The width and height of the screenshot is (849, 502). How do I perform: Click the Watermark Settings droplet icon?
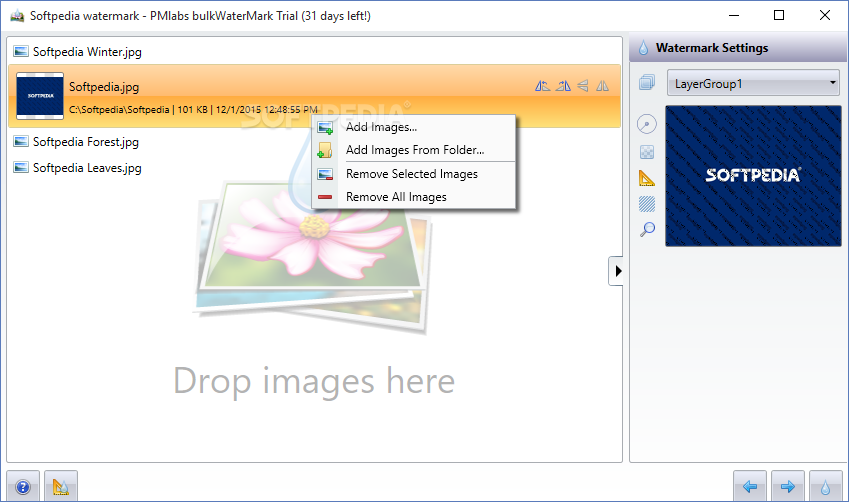click(x=643, y=48)
